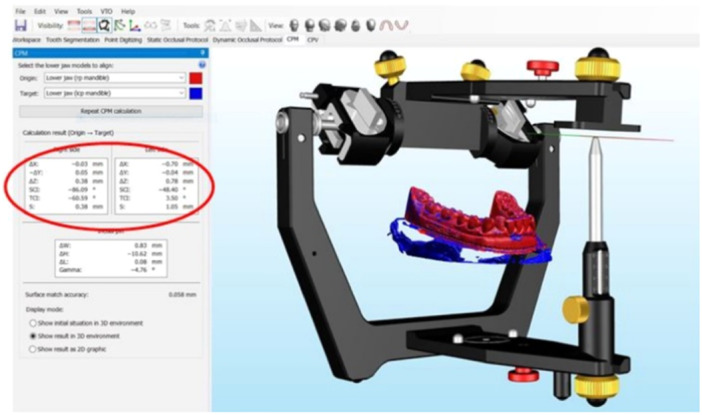Toggle the glasses-shaped visibility icon
This screenshot has width=702, height=415.
point(150,26)
